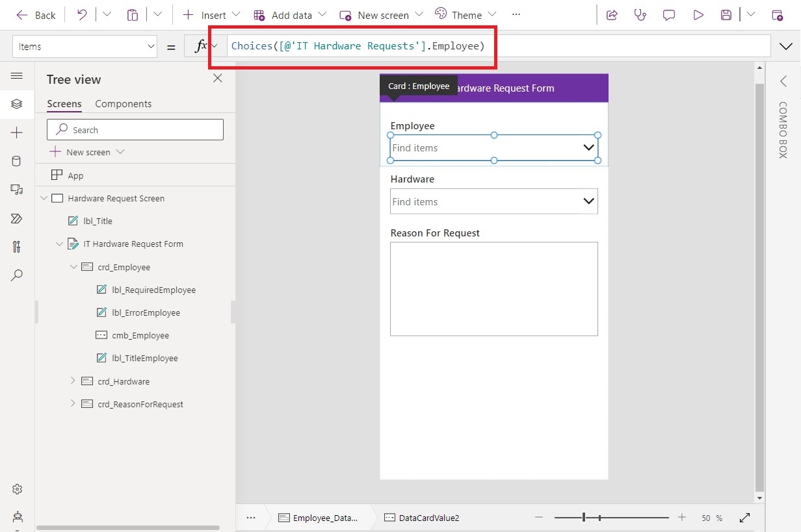This screenshot has height=532, width=801.
Task: Preview the app with the play icon
Action: 698,14
